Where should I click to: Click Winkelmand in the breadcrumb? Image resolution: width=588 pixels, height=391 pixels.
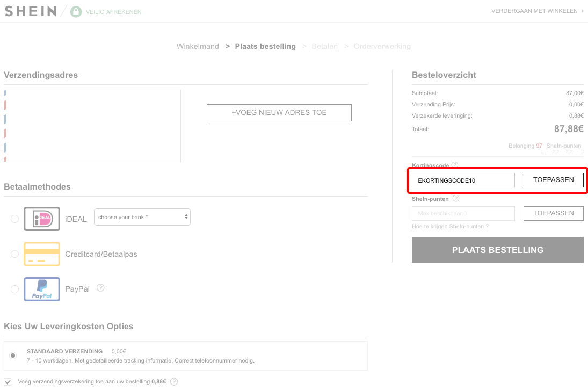point(198,46)
